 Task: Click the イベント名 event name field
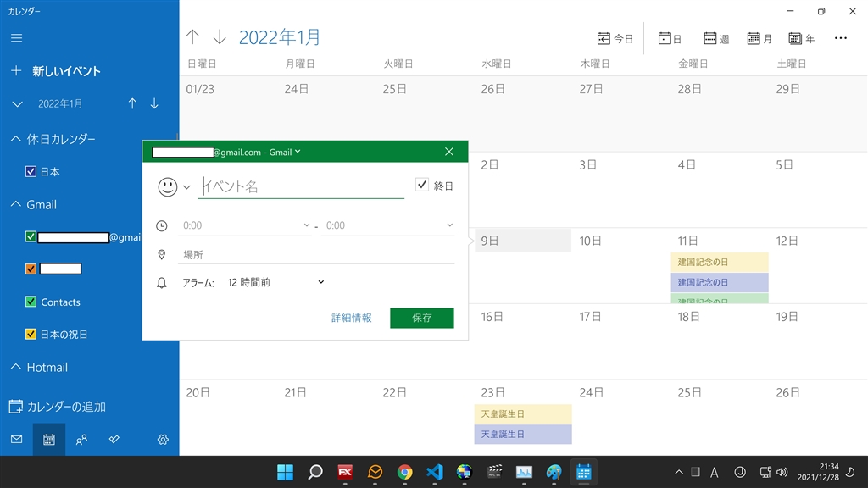301,186
